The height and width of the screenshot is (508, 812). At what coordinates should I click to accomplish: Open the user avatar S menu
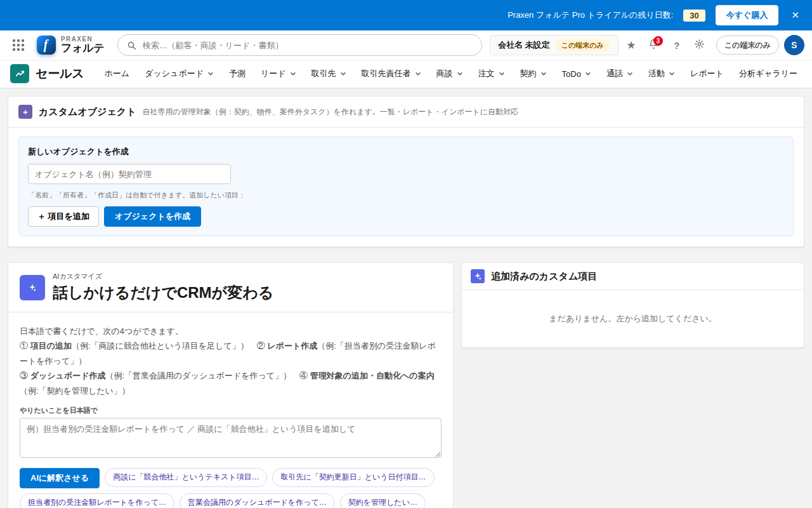coord(794,45)
